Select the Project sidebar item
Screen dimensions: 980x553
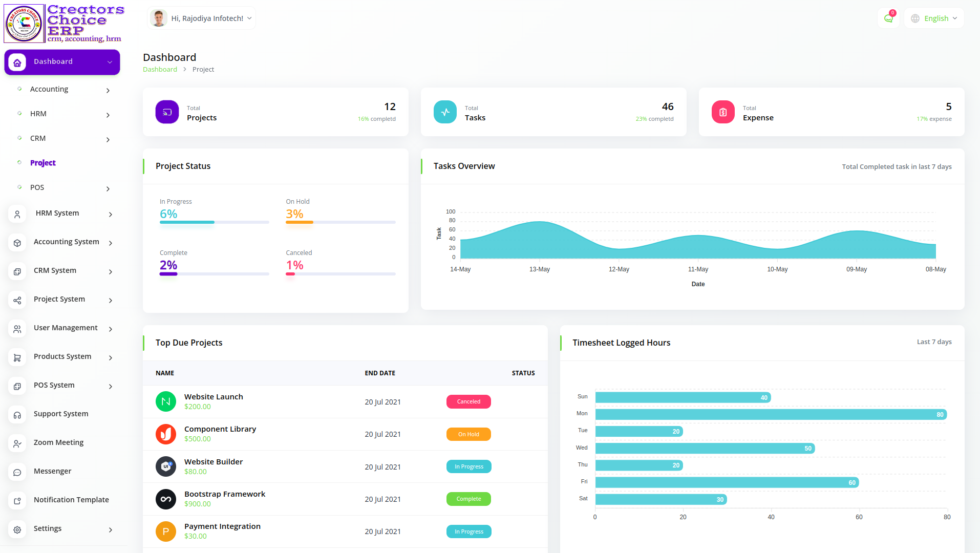point(43,163)
